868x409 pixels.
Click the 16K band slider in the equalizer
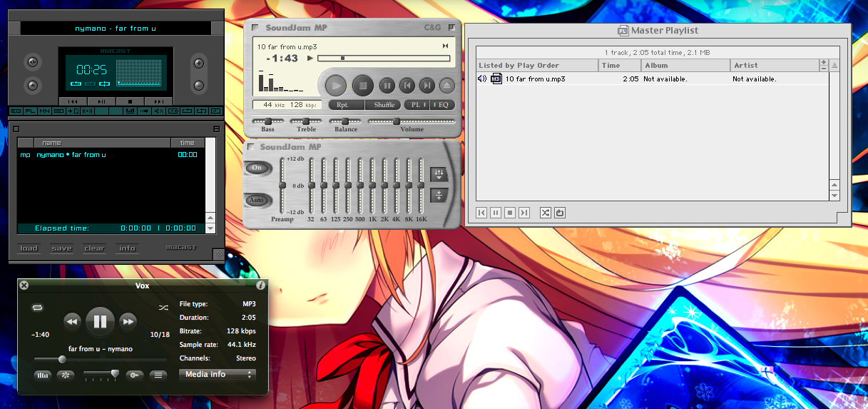[x=421, y=186]
